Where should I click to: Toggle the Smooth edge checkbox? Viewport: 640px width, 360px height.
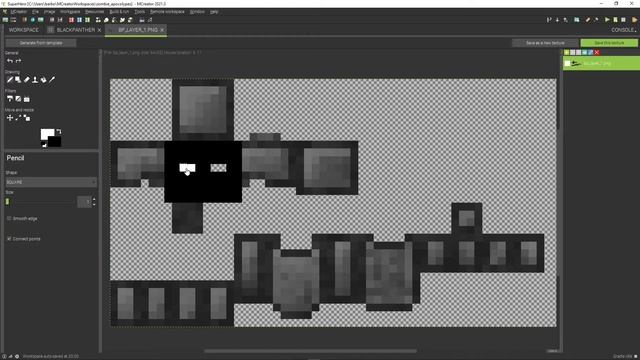9,219
